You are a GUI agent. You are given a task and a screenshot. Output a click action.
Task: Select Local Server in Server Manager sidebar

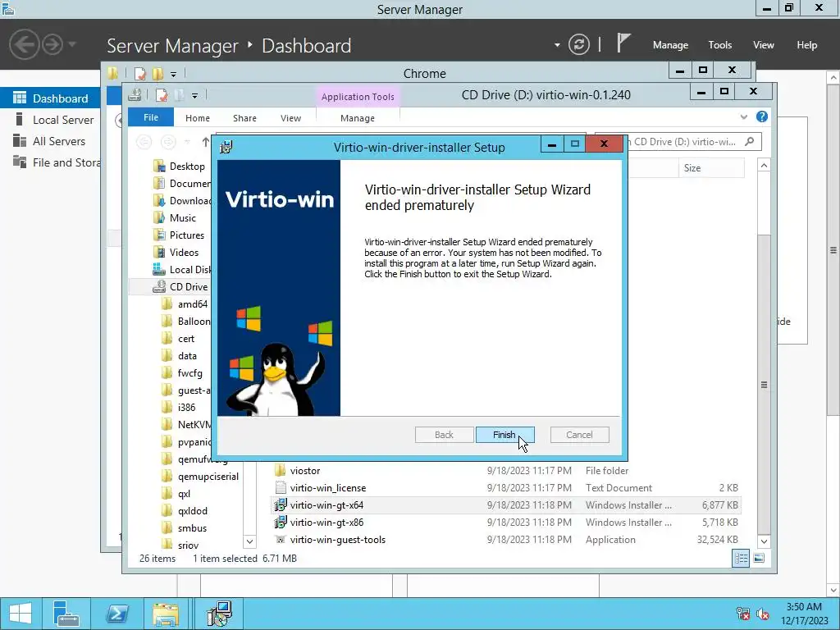[50, 120]
